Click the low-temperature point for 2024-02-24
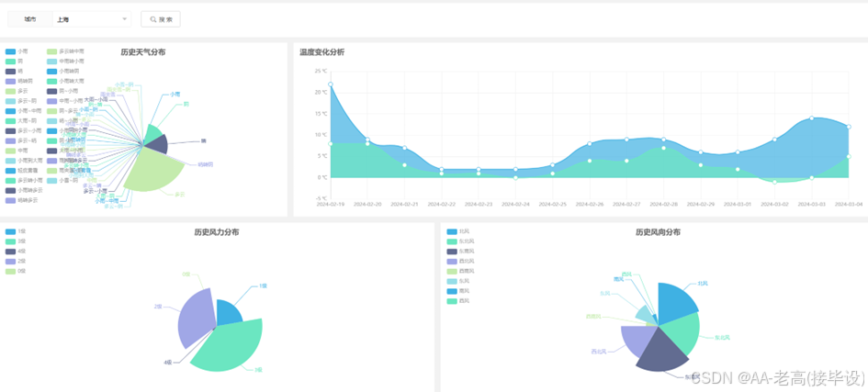 (x=515, y=178)
